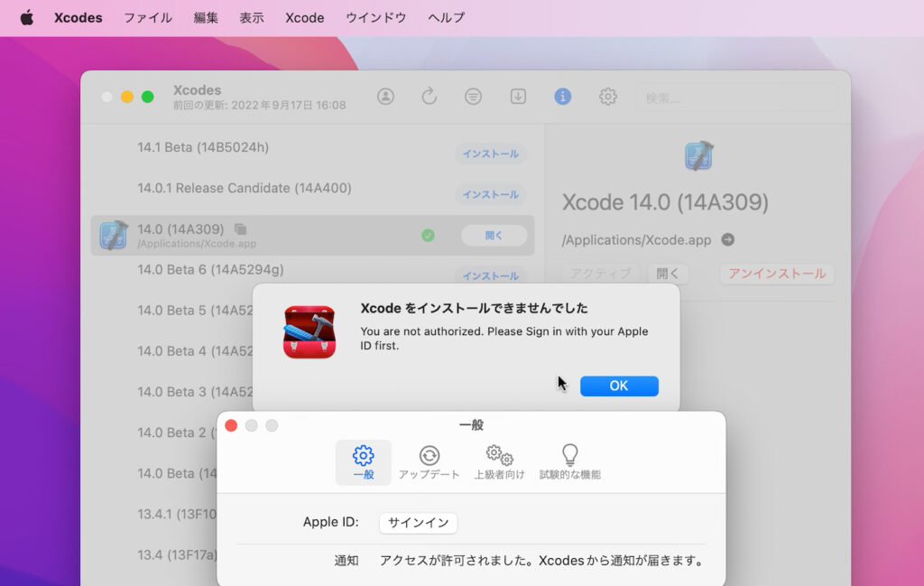Open Xcodes preferences via the gear icon
The height and width of the screenshot is (586, 924).
click(607, 97)
